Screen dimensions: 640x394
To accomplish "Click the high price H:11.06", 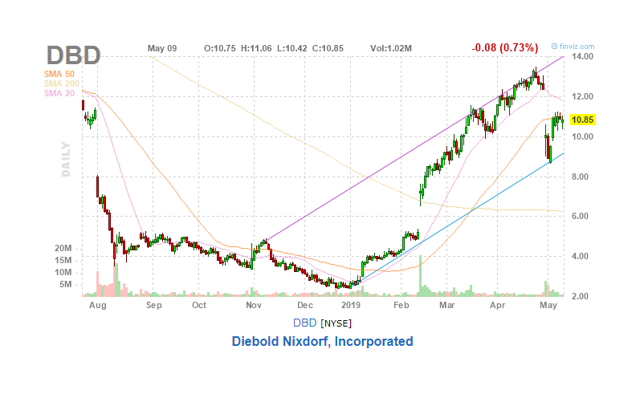I will (256, 48).
